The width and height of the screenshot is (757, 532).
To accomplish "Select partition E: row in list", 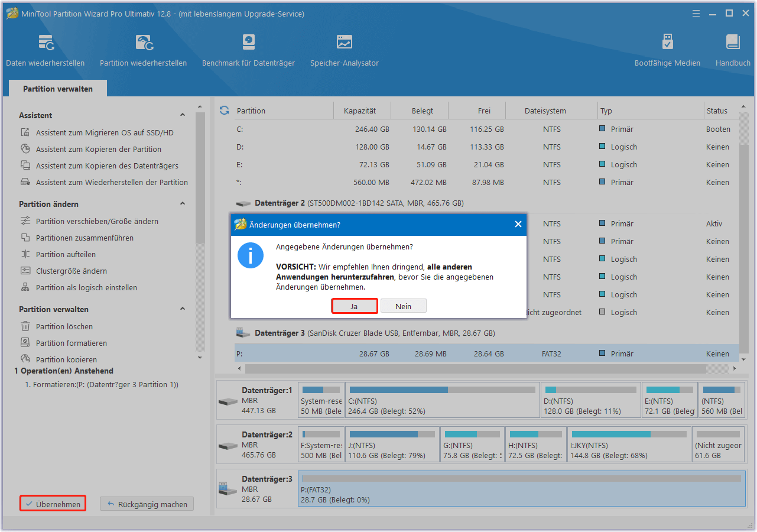I will (x=486, y=164).
